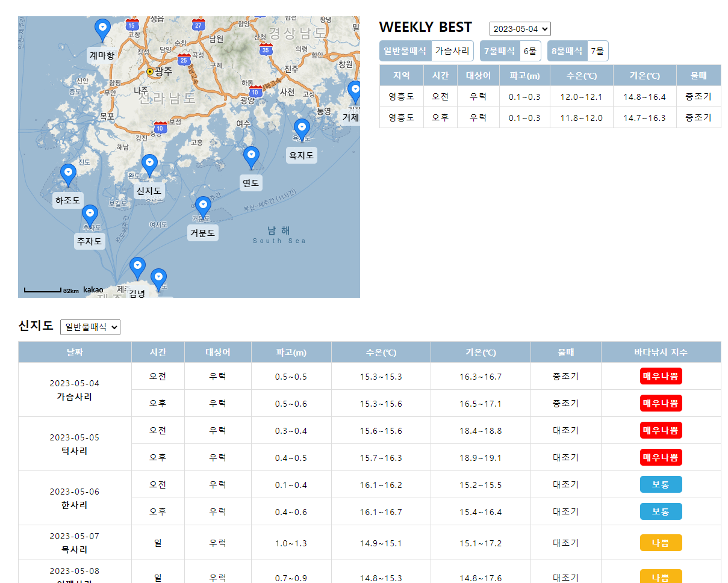Click the kakao logo on the map

pyautogui.click(x=93, y=290)
